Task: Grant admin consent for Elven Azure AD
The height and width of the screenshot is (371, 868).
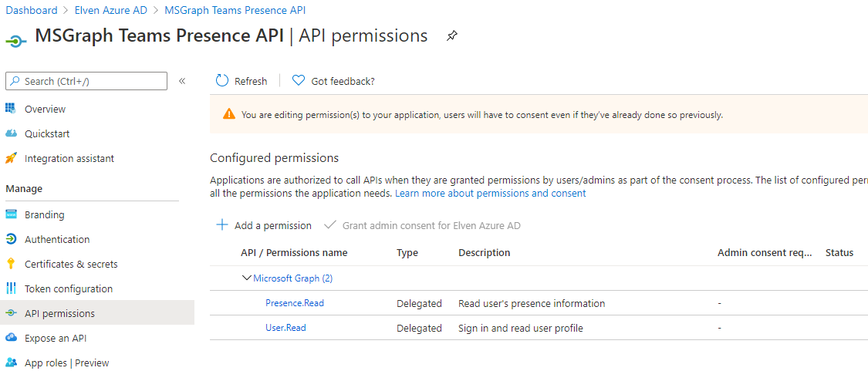Action: 432,225
